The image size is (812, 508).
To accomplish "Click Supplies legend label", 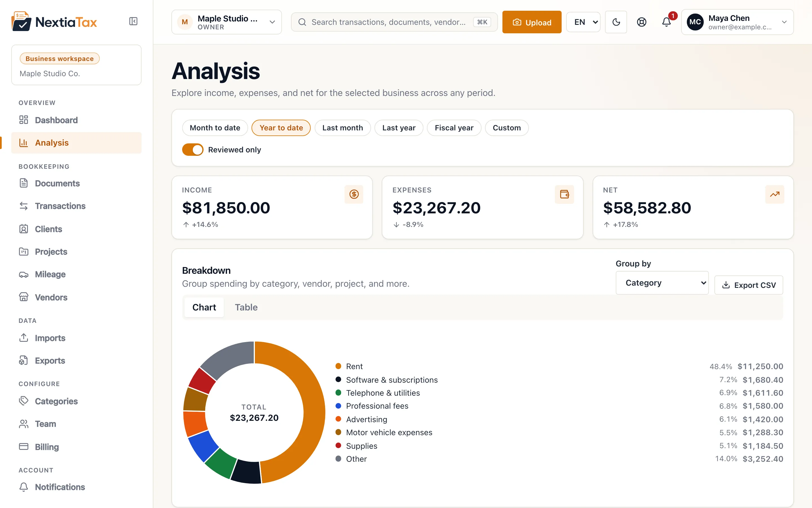I will pos(361,446).
